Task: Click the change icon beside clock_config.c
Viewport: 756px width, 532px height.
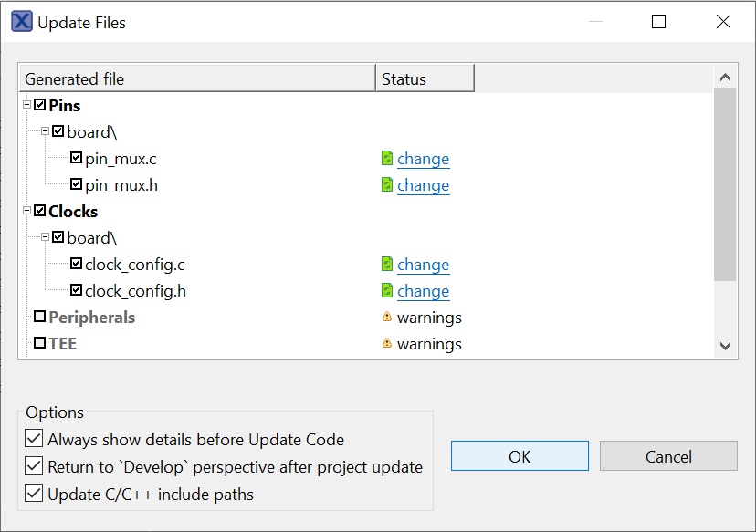Action: (x=387, y=265)
